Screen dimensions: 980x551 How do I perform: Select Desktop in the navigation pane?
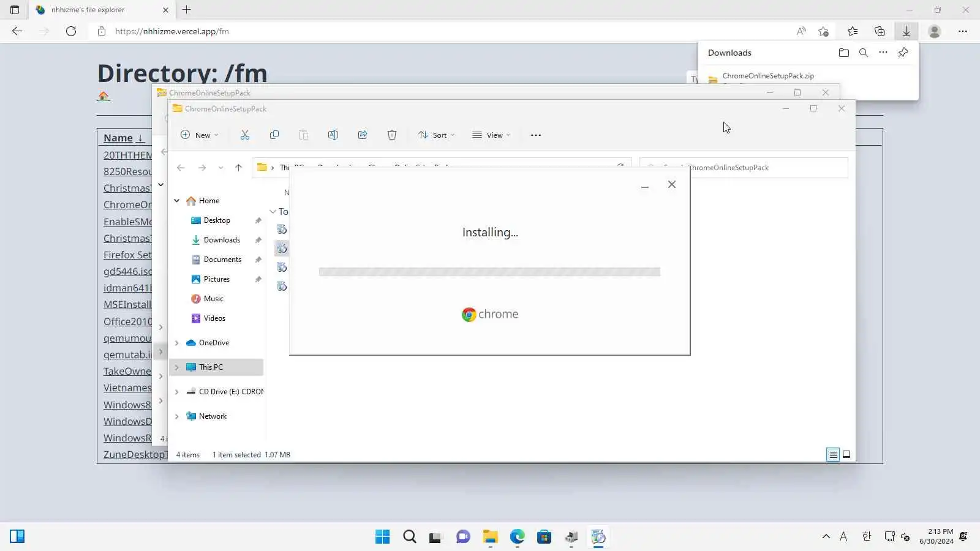click(x=217, y=220)
